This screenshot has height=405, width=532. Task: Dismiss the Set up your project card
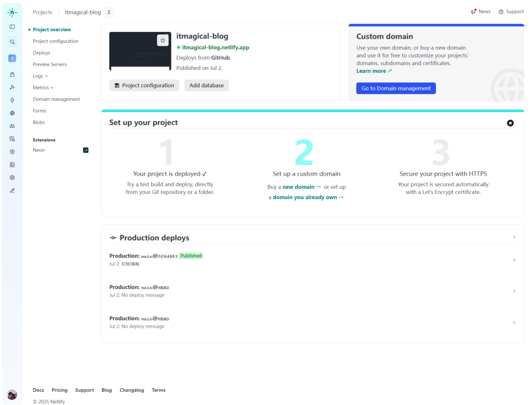click(x=510, y=123)
